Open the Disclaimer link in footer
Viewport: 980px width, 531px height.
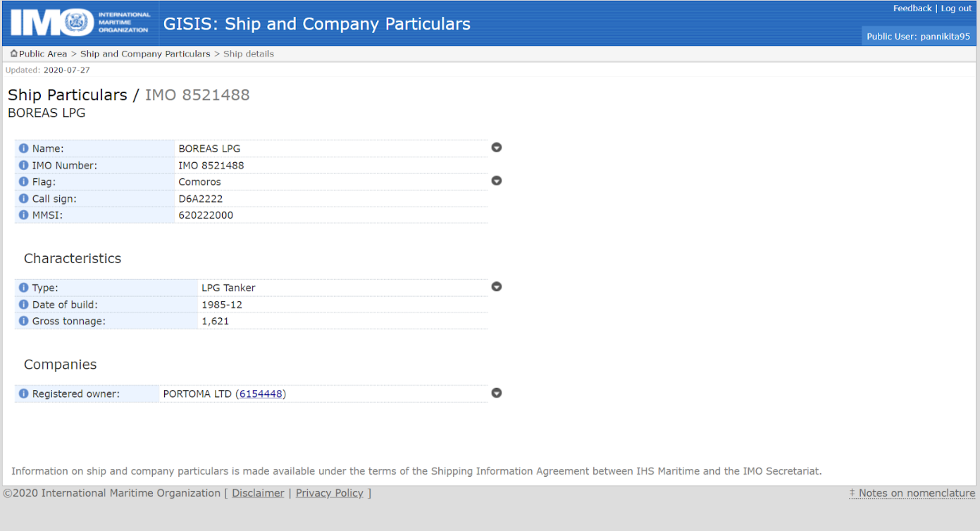258,493
